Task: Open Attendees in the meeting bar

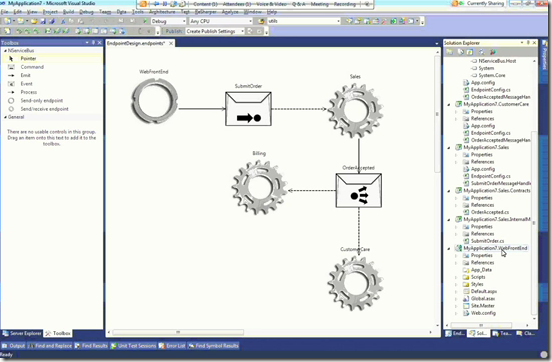Action: point(237,4)
